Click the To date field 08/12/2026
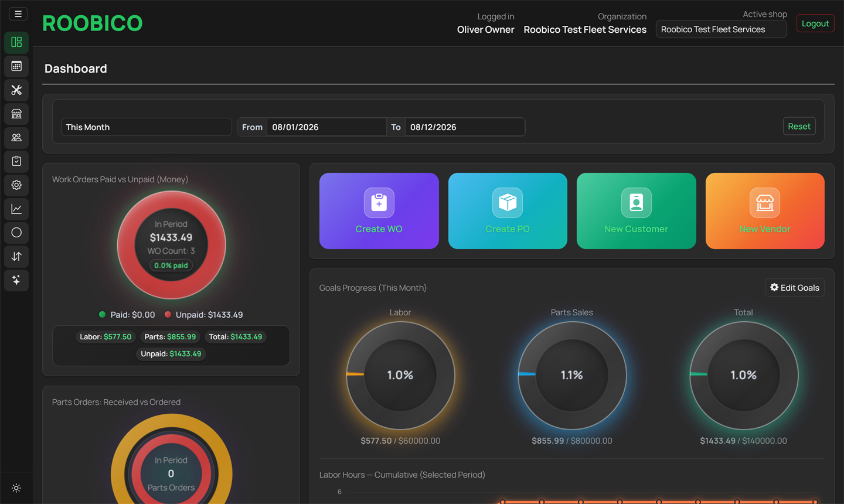The height and width of the screenshot is (504, 844). point(465,127)
